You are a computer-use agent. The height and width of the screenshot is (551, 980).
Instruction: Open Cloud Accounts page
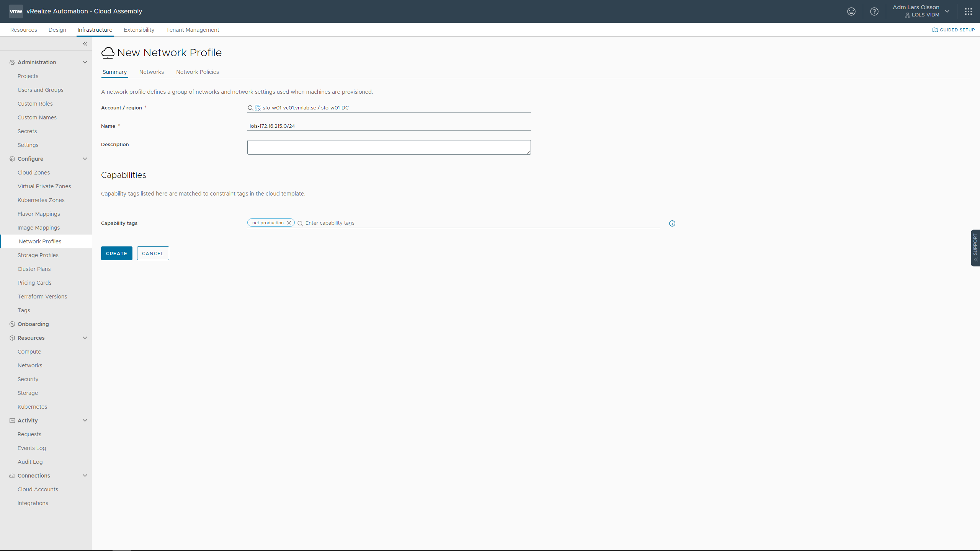pyautogui.click(x=38, y=489)
